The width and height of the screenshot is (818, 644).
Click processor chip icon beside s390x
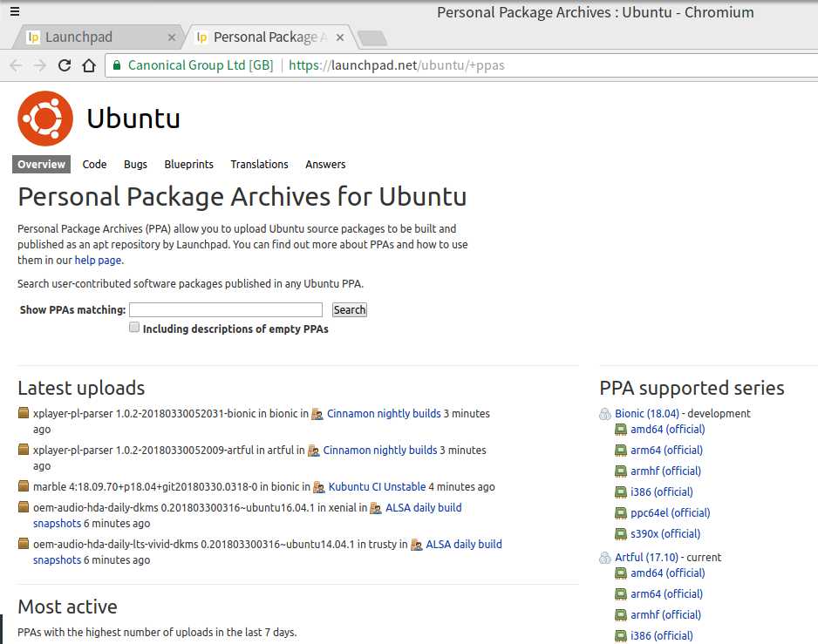[x=621, y=534]
